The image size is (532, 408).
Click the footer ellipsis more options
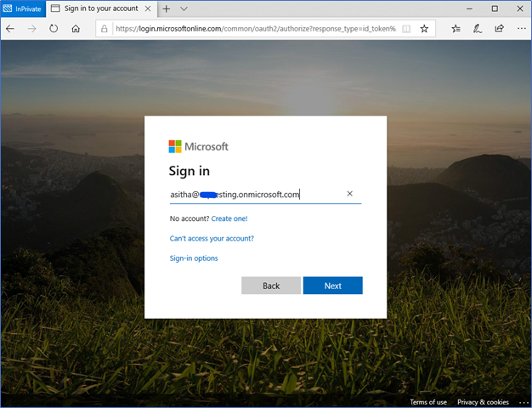coord(524,403)
